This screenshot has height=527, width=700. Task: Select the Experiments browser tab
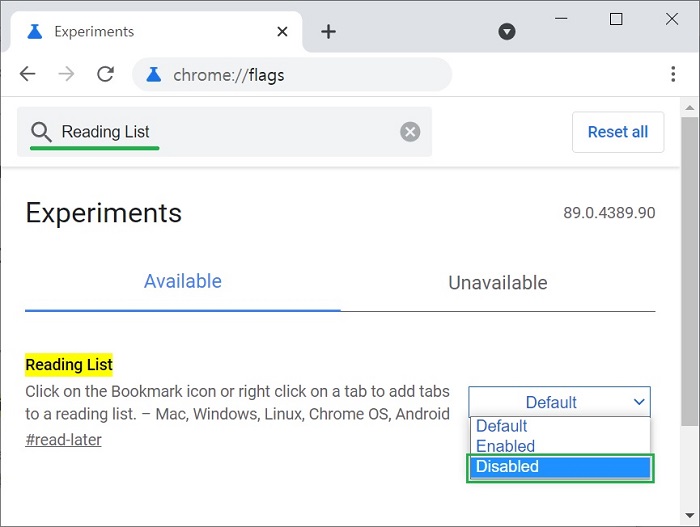pyautogui.click(x=156, y=32)
